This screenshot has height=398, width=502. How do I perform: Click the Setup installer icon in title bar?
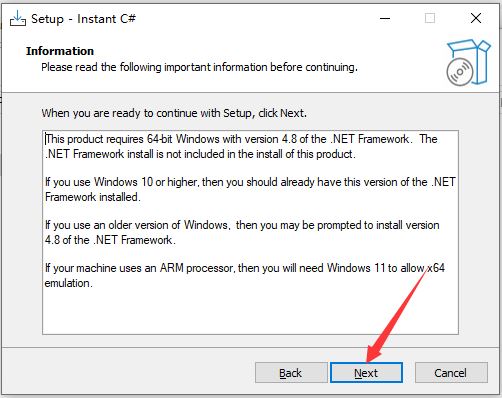[18, 18]
